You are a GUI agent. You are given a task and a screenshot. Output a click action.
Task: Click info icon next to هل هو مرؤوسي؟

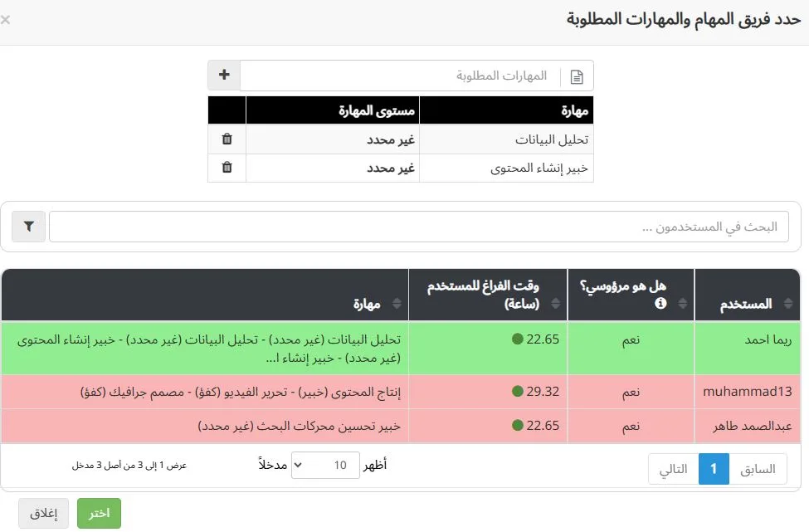pos(660,303)
